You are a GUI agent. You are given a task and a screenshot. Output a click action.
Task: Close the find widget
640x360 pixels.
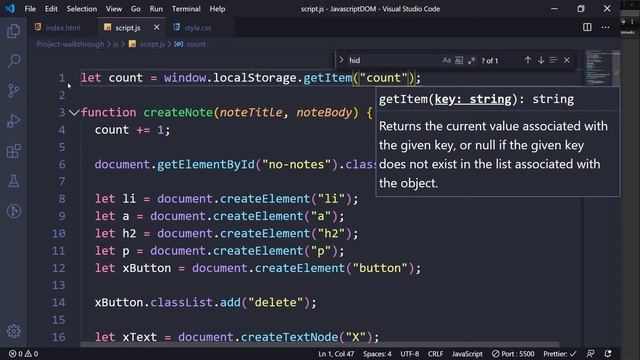[x=567, y=60]
